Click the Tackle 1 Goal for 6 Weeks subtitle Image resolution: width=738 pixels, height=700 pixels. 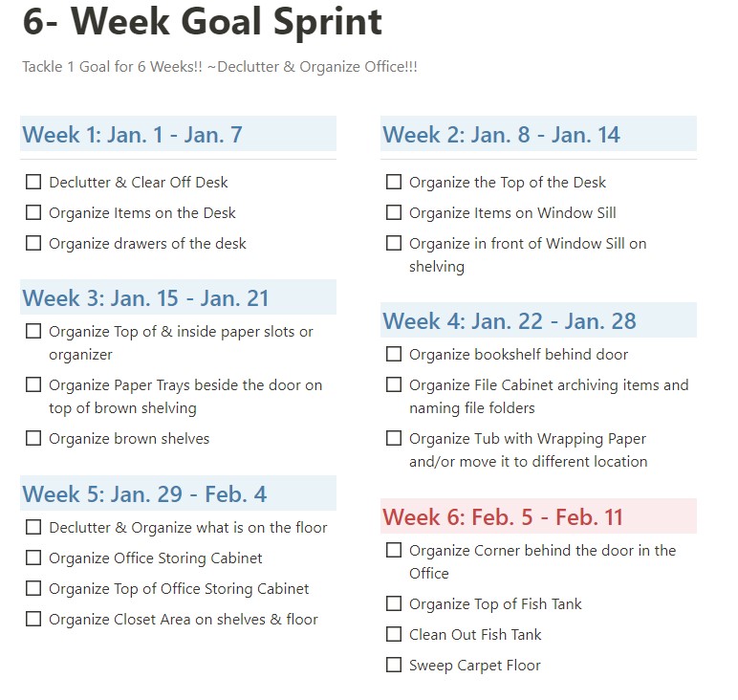click(220, 67)
